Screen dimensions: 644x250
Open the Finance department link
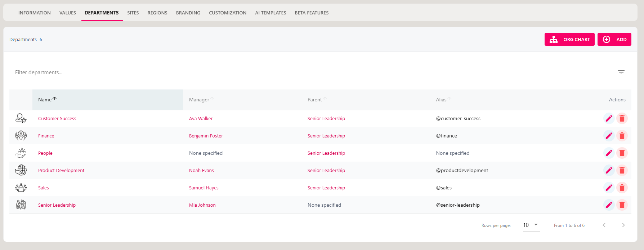(46, 136)
